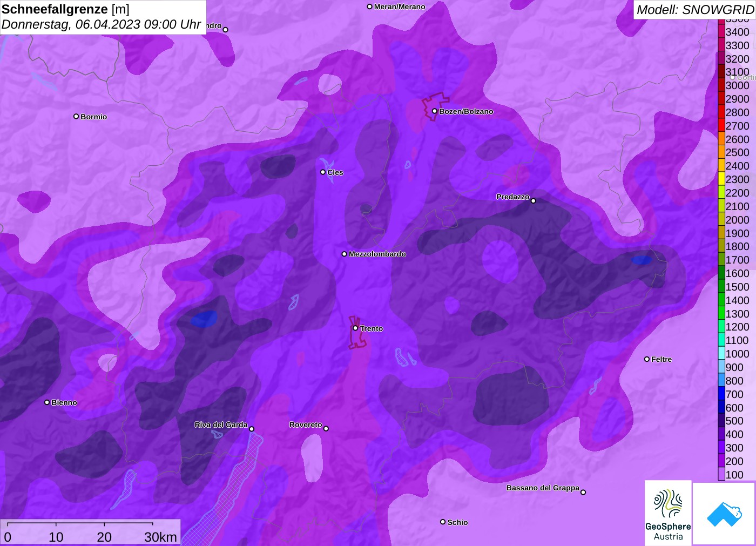The image size is (756, 546).
Task: Select the legend value "2100"
Action: click(738, 206)
